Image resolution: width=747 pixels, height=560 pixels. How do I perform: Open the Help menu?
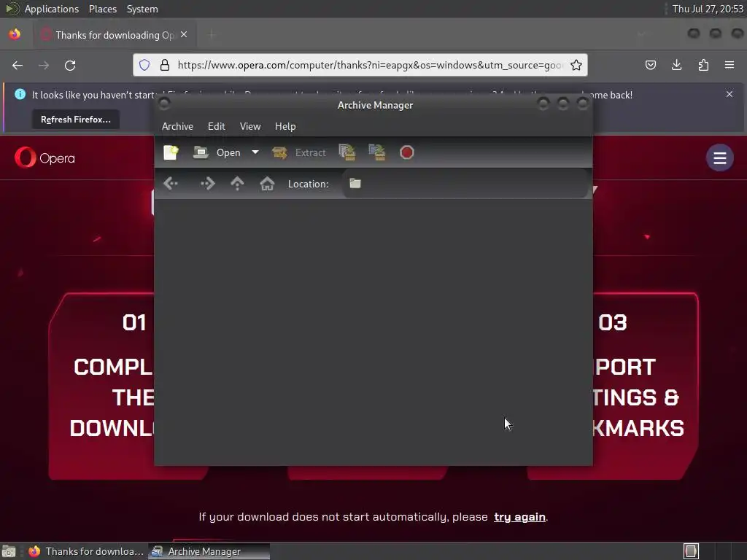tap(285, 126)
